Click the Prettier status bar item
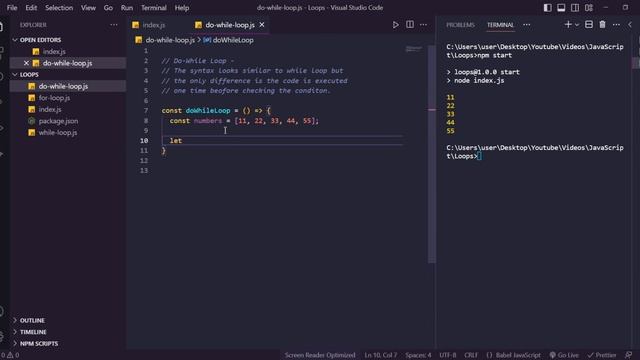Image resolution: width=640 pixels, height=360 pixels. coord(602,355)
